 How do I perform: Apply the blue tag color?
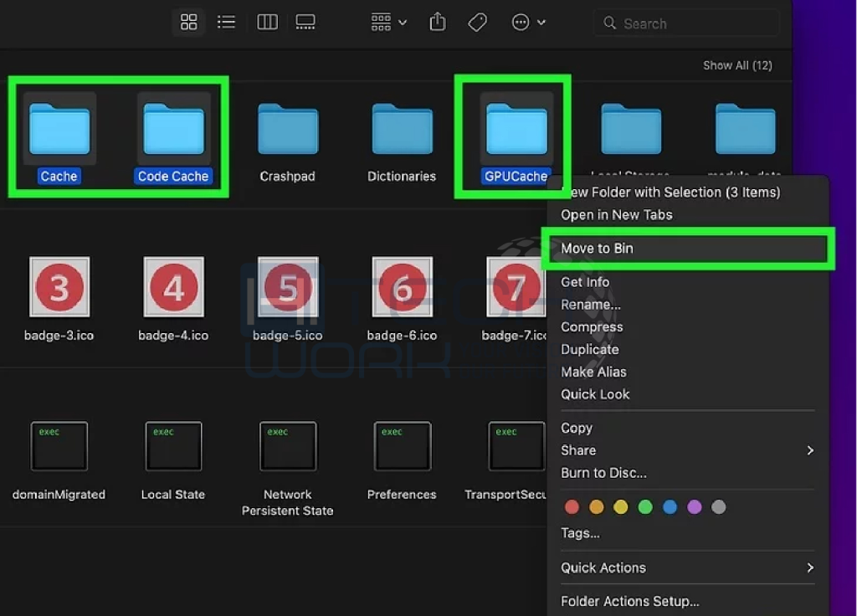click(670, 507)
